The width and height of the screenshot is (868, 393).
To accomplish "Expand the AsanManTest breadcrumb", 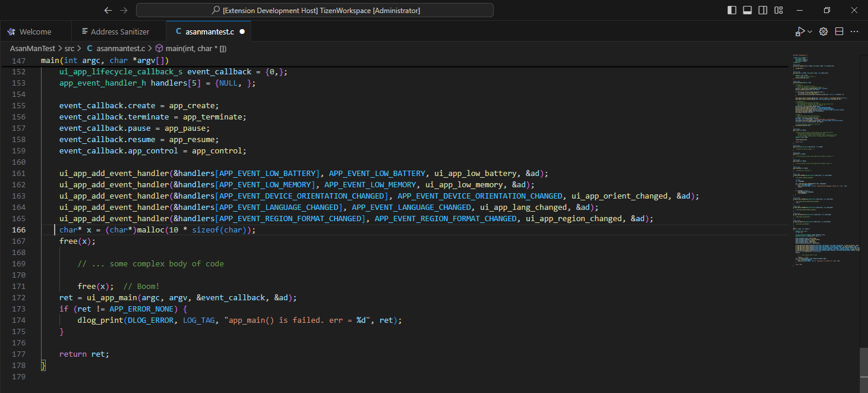I will (x=32, y=48).
